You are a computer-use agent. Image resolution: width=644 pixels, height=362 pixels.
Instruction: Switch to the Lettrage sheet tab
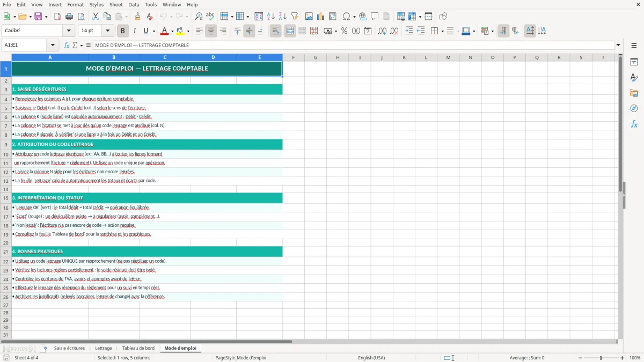(x=104, y=348)
